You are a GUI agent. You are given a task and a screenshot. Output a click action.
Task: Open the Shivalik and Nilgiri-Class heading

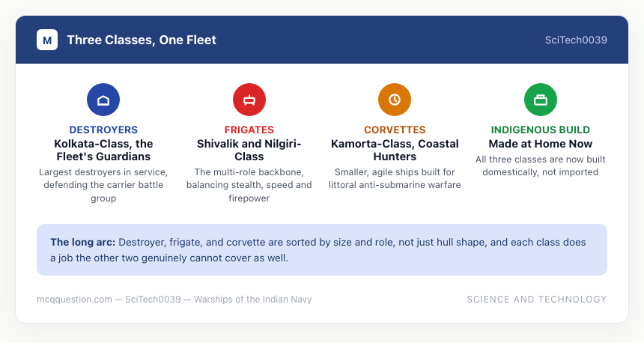[249, 150]
